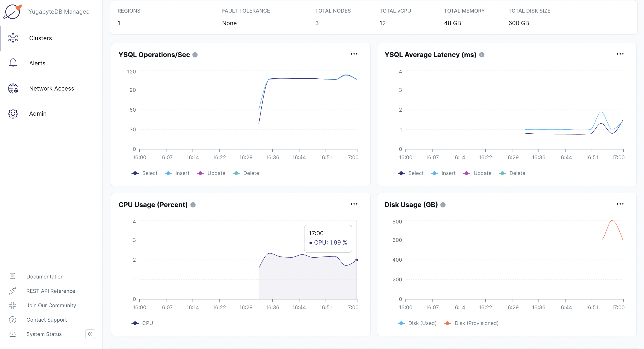Collapse the left sidebar
644x349 pixels.
click(x=90, y=334)
